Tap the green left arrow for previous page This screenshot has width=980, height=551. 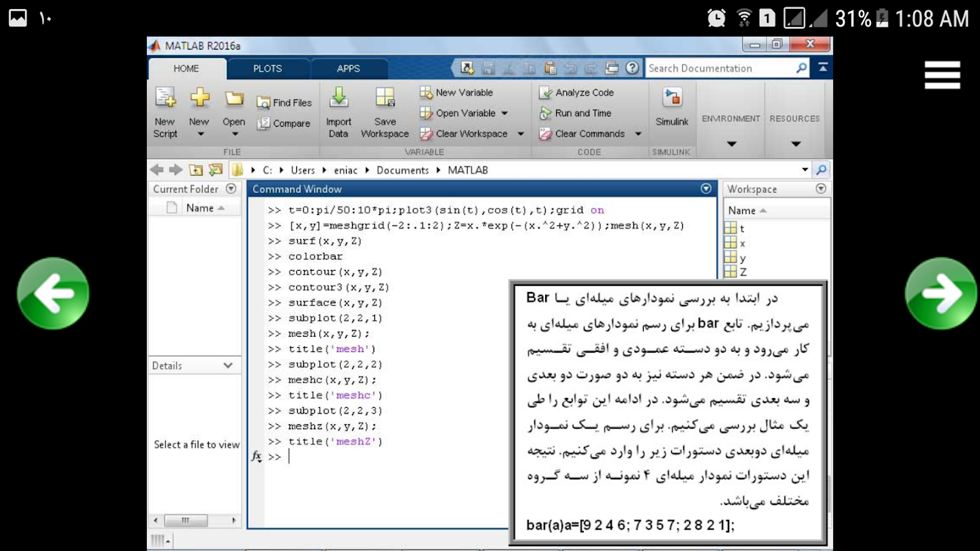pos(53,293)
